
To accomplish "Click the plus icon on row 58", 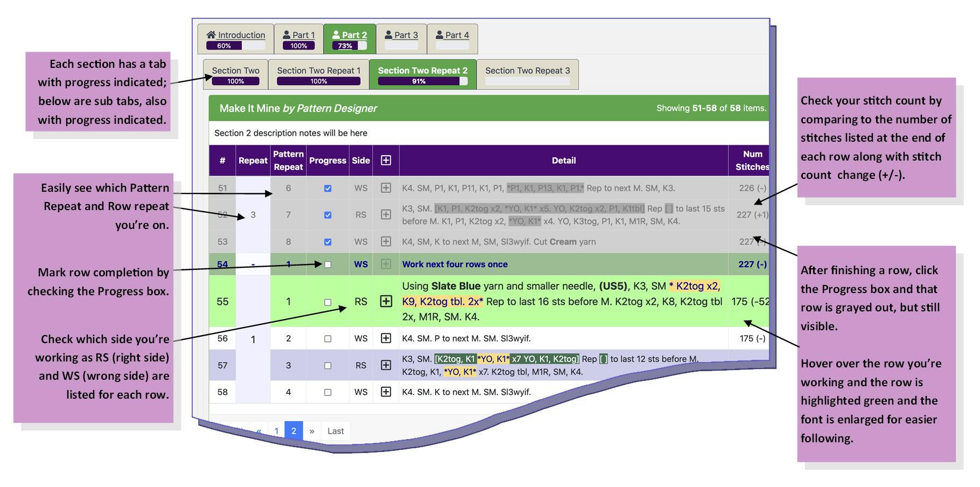I will point(386,392).
